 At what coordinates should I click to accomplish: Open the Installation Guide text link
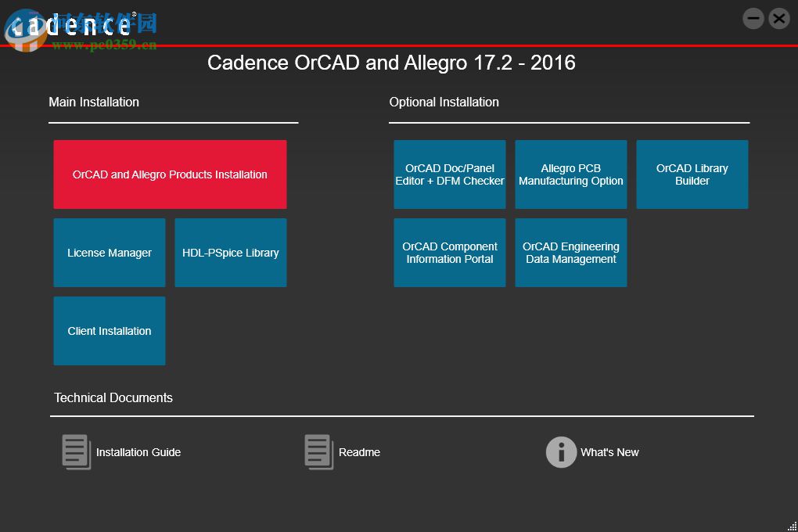click(x=138, y=452)
